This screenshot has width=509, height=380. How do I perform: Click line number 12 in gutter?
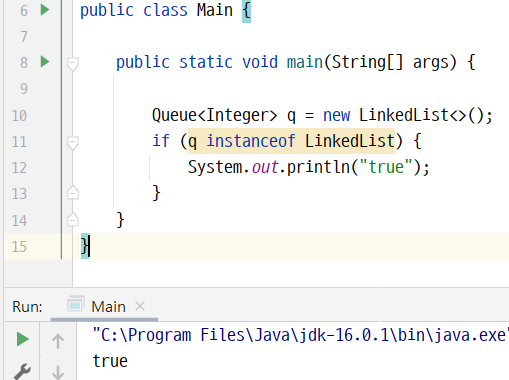(x=19, y=168)
